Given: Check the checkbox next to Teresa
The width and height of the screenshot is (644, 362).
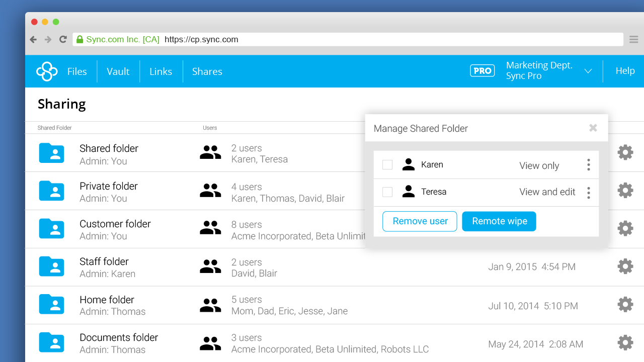Looking at the screenshot, I should (387, 192).
